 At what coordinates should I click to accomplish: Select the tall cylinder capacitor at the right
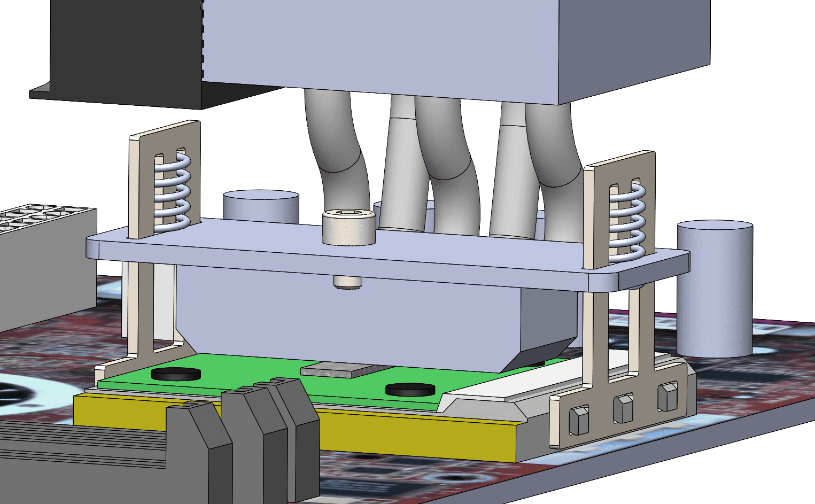tap(715, 289)
